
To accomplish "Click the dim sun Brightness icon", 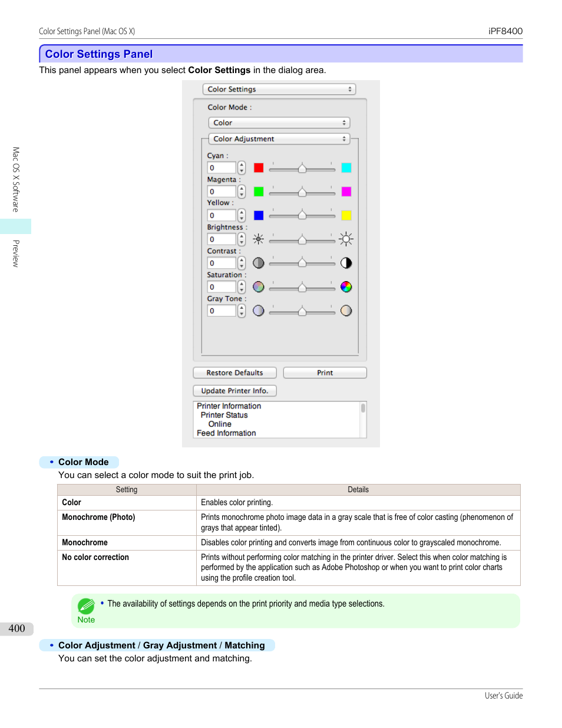I will coord(258,239).
